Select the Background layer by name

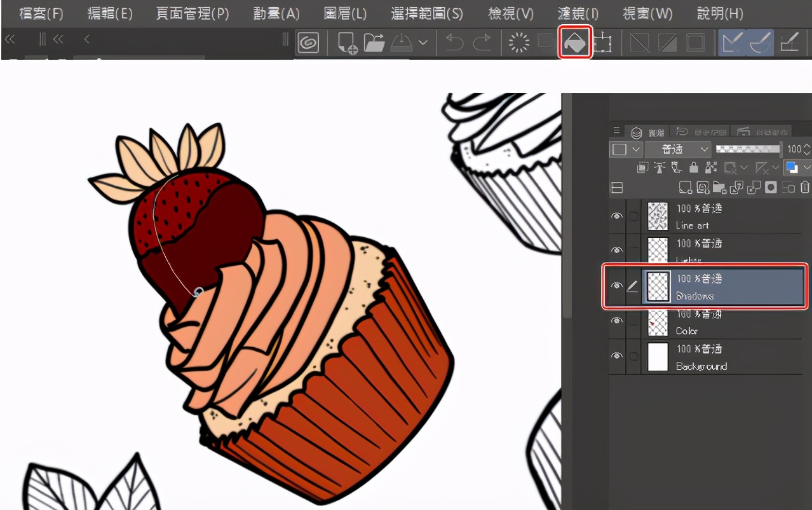pyautogui.click(x=701, y=366)
